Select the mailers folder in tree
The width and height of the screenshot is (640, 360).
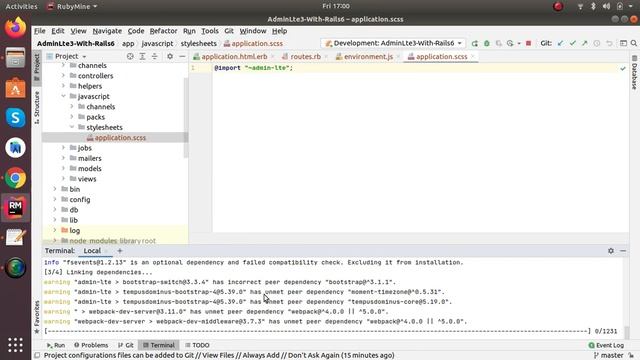pyautogui.click(x=90, y=158)
